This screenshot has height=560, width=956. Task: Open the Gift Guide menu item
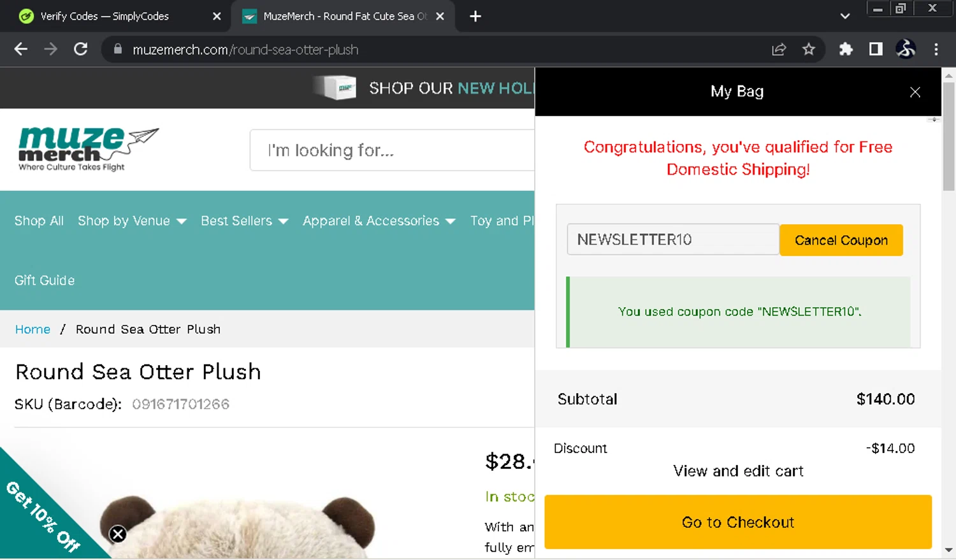click(45, 280)
